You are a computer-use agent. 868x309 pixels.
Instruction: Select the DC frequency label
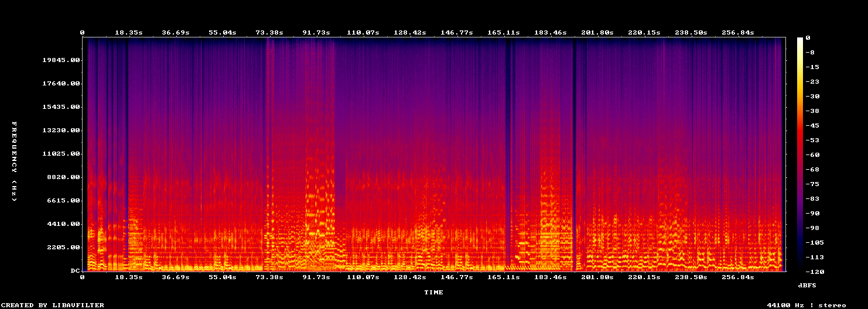click(74, 271)
